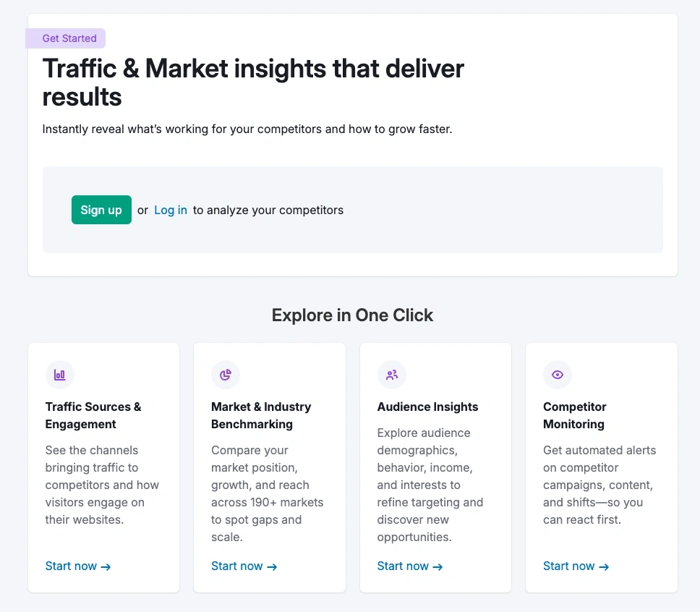Open the Market & Industry Benchmarking card title
The height and width of the screenshot is (612, 700).
[261, 415]
